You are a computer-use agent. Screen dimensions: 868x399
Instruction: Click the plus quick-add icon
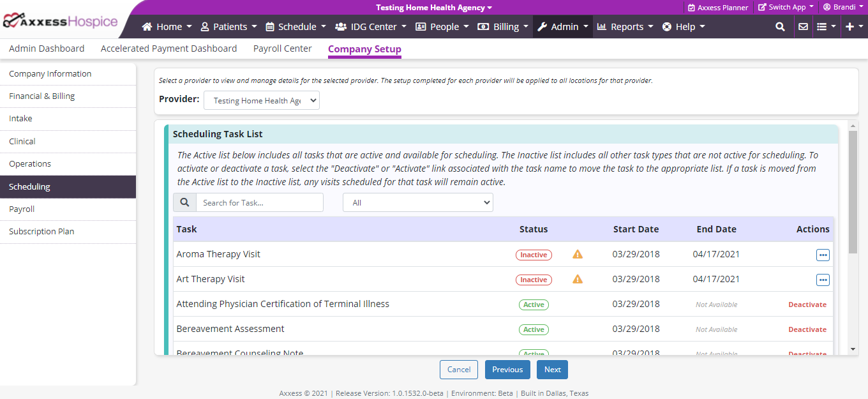tap(853, 27)
